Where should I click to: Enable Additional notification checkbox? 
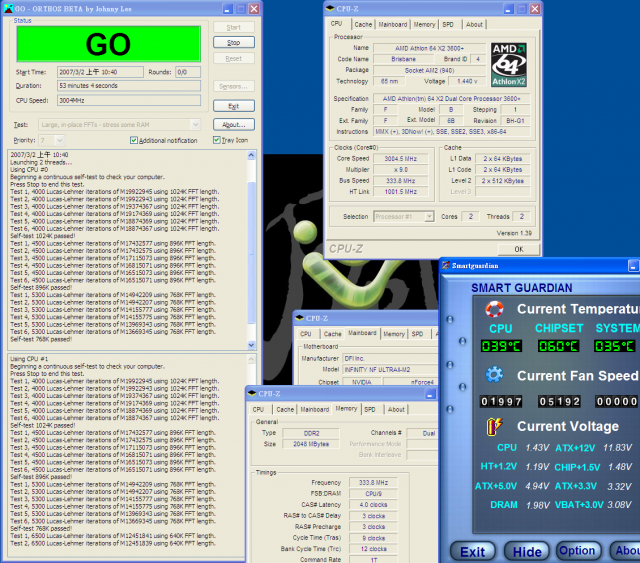pos(133,140)
